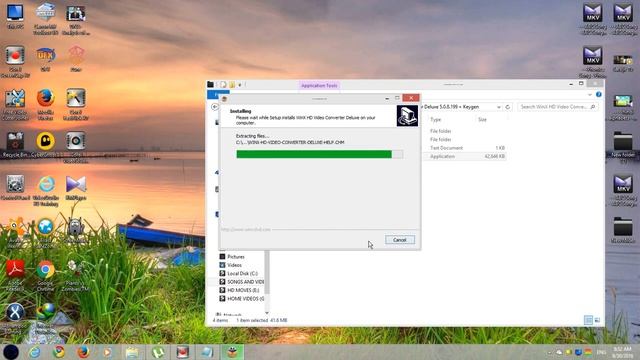The height and width of the screenshot is (360, 640).
Task: Click the Explorer back navigation arrow
Action: point(215,107)
